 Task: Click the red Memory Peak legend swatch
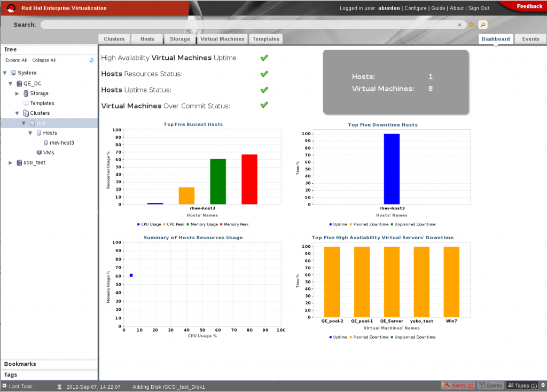pyautogui.click(x=221, y=224)
